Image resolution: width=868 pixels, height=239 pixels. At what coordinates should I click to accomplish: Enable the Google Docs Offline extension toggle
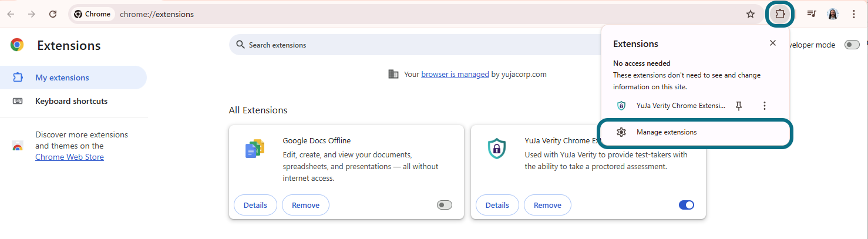[445, 205]
